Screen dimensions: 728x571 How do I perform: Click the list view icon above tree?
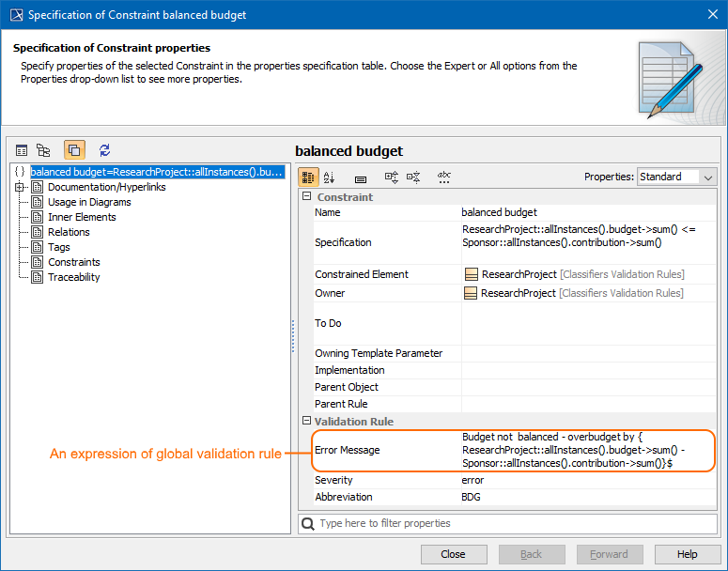(22, 150)
